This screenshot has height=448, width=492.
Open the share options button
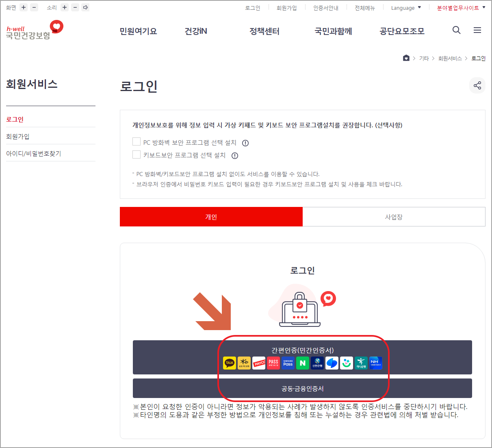click(477, 85)
